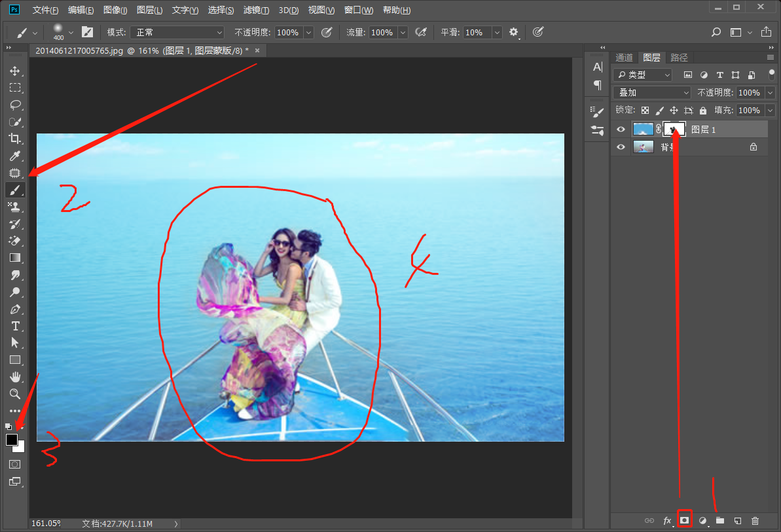Select the Lasso tool
Image resolution: width=781 pixels, height=532 pixels.
coord(14,105)
